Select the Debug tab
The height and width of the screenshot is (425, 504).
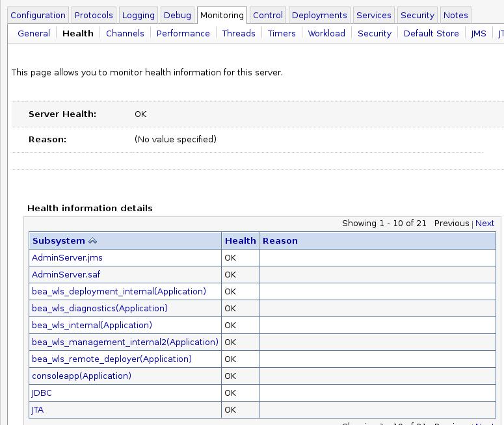tap(177, 16)
